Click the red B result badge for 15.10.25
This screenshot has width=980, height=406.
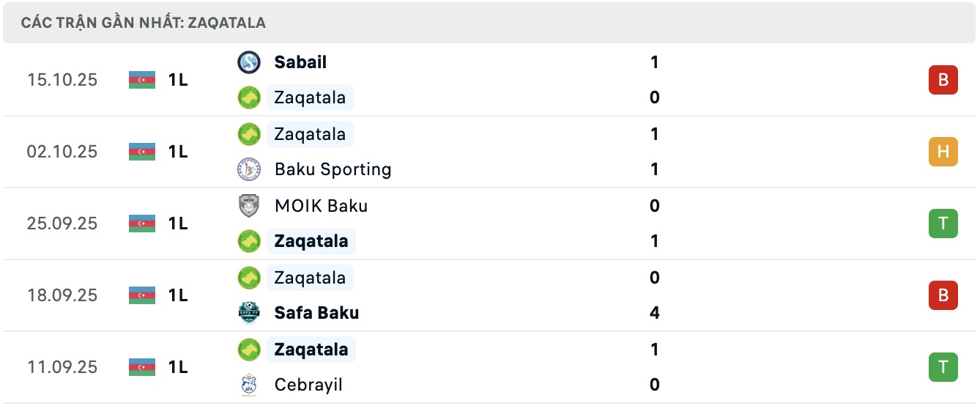click(x=943, y=80)
